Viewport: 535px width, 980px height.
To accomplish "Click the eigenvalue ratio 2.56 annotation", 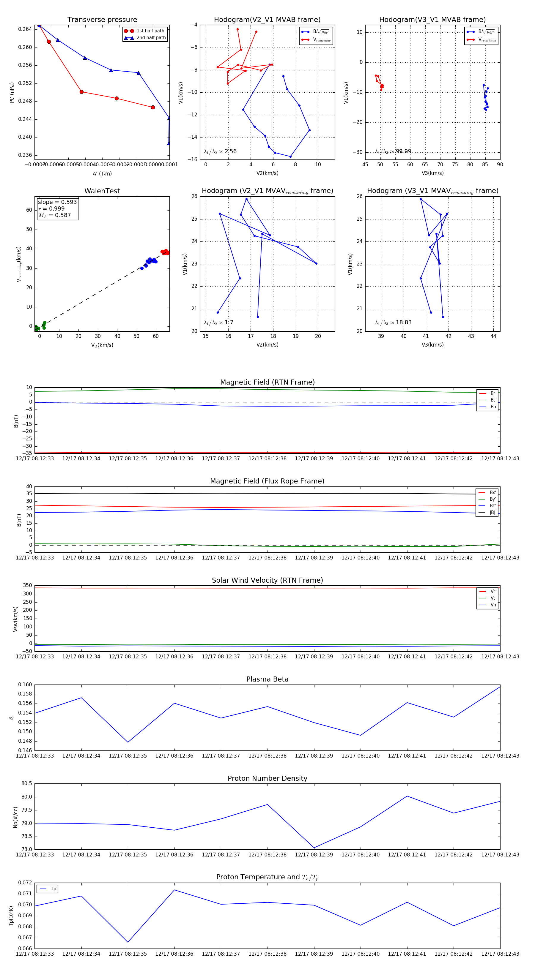I will tap(220, 151).
